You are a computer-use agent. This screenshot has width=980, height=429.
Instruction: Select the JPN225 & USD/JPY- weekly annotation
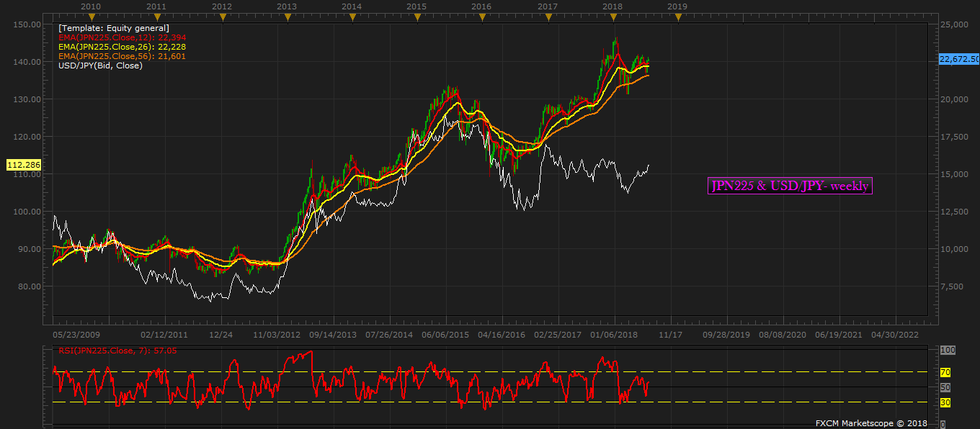(x=790, y=186)
